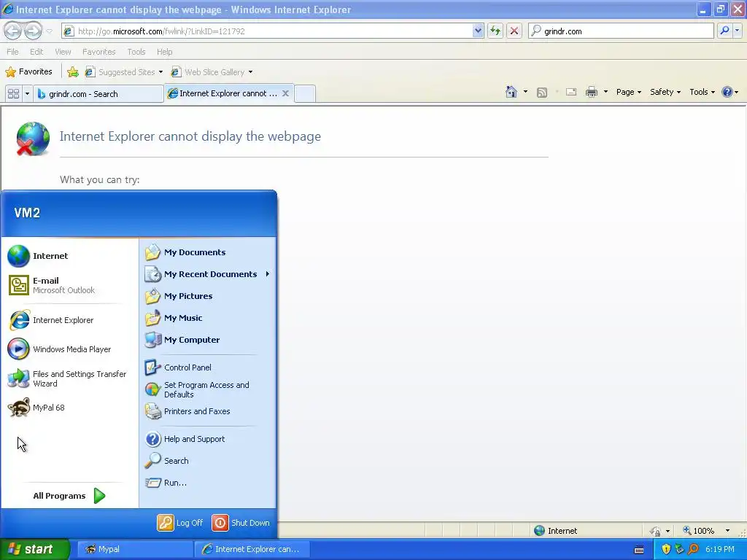Open a new blank tab

pyautogui.click(x=305, y=93)
